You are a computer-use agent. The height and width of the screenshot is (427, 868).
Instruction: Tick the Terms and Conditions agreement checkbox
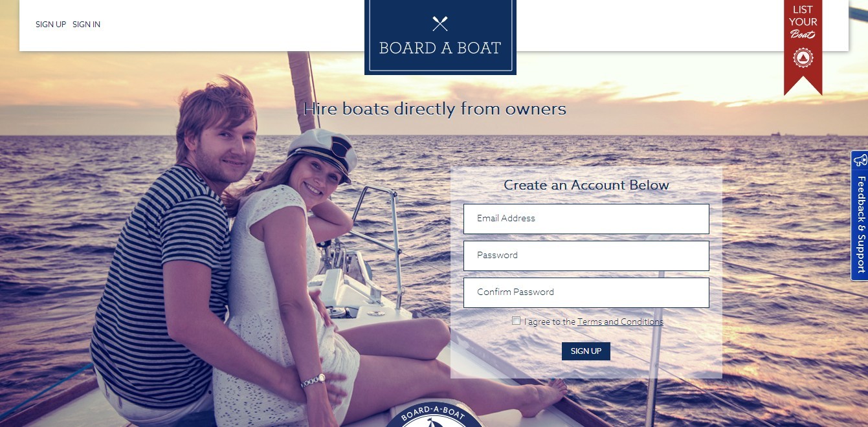point(516,321)
